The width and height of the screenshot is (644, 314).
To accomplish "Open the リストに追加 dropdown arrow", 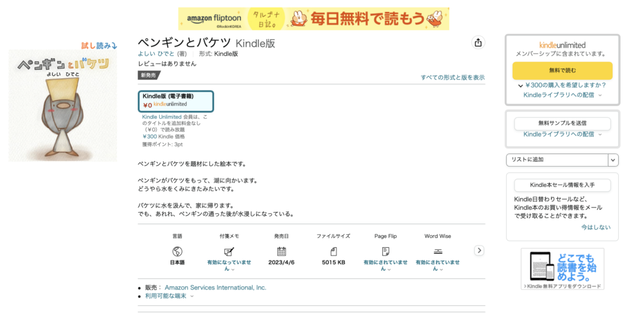I will [x=613, y=160].
